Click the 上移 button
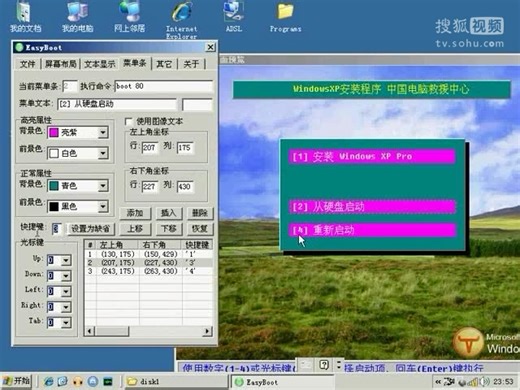Screen dimensions: 520x390 (x=135, y=229)
